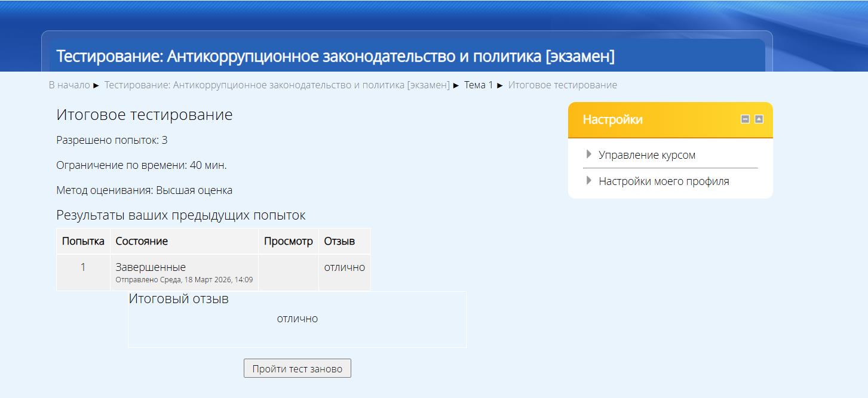
Task: Open course breadcrumb link Тестирование: Антикоррупционное
Action: pos(277,85)
